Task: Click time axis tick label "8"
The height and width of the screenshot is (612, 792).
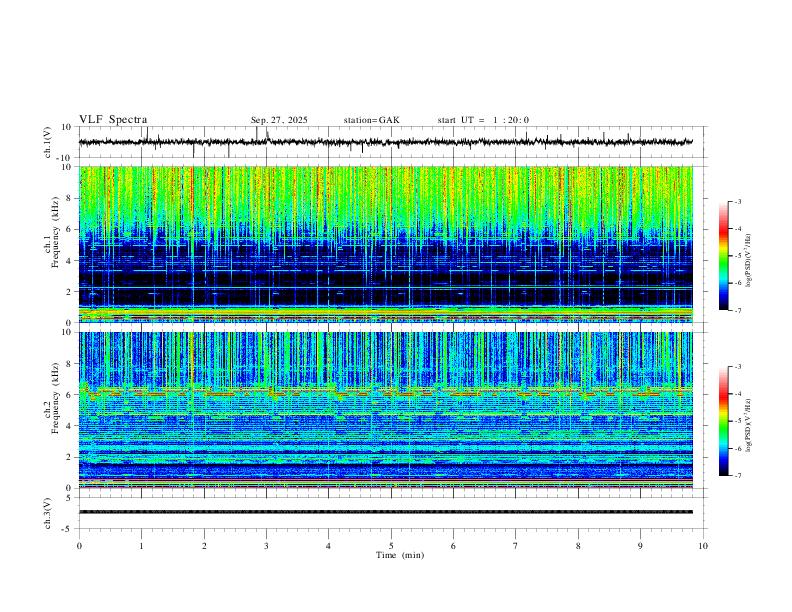Action: (578, 546)
